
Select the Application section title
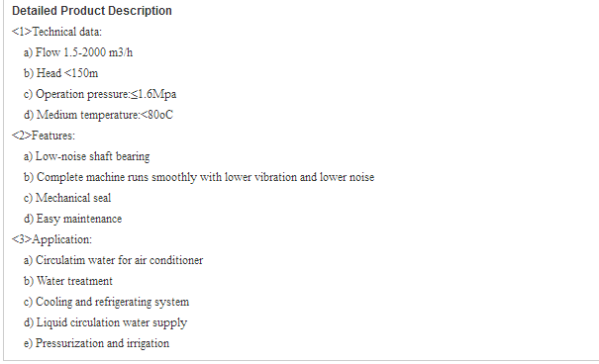pyautogui.click(x=51, y=239)
